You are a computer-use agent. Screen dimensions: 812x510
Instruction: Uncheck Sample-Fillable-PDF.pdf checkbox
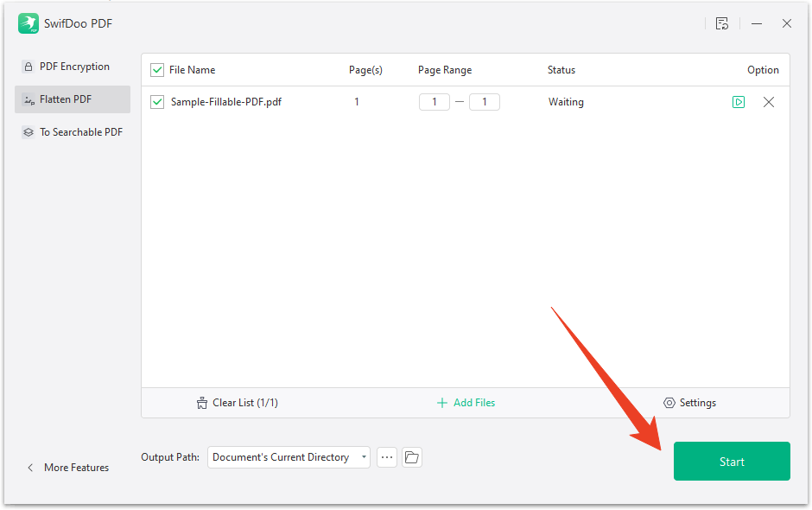coord(157,102)
